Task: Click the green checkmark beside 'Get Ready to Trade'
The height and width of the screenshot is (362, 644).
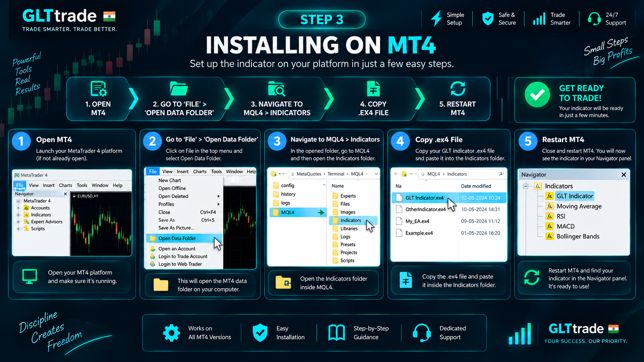Action: point(537,95)
